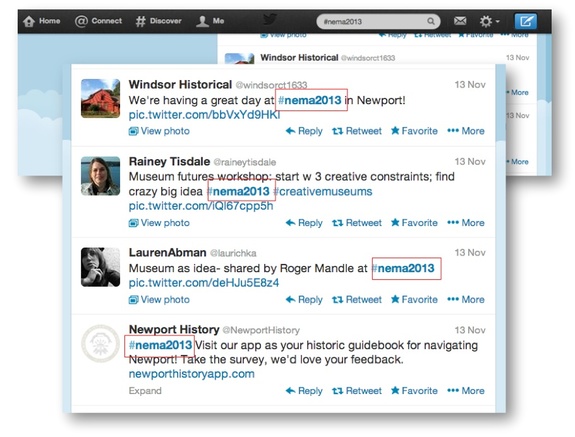Reply to Rainey Tisdale tweet
The image size is (575, 437).
point(304,223)
